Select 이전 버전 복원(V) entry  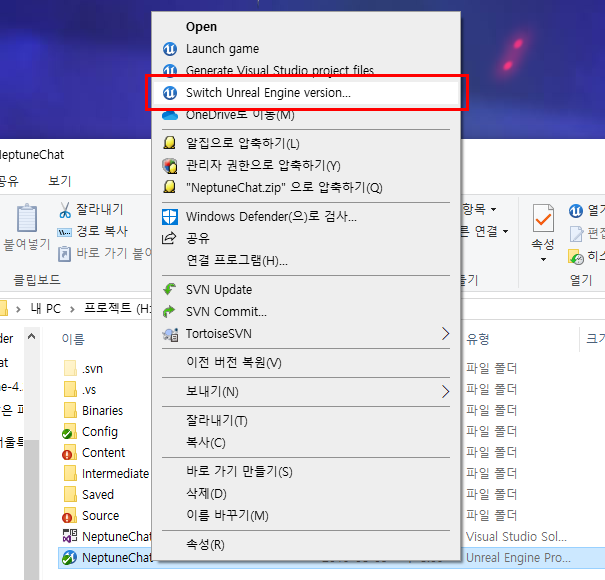[x=234, y=362]
